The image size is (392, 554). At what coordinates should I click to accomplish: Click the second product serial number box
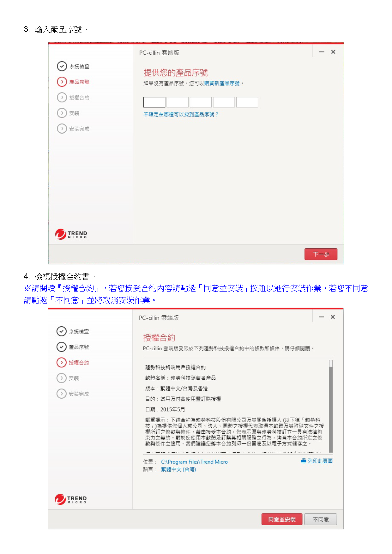click(x=178, y=102)
